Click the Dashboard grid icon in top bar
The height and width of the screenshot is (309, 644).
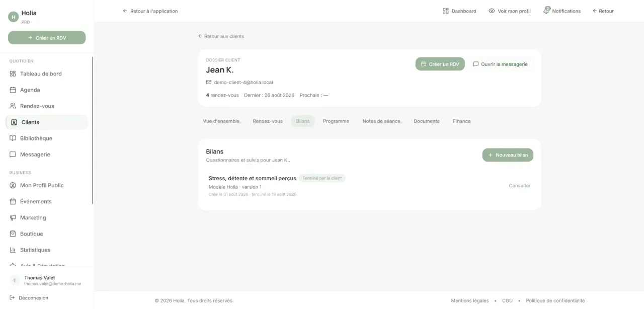click(445, 11)
